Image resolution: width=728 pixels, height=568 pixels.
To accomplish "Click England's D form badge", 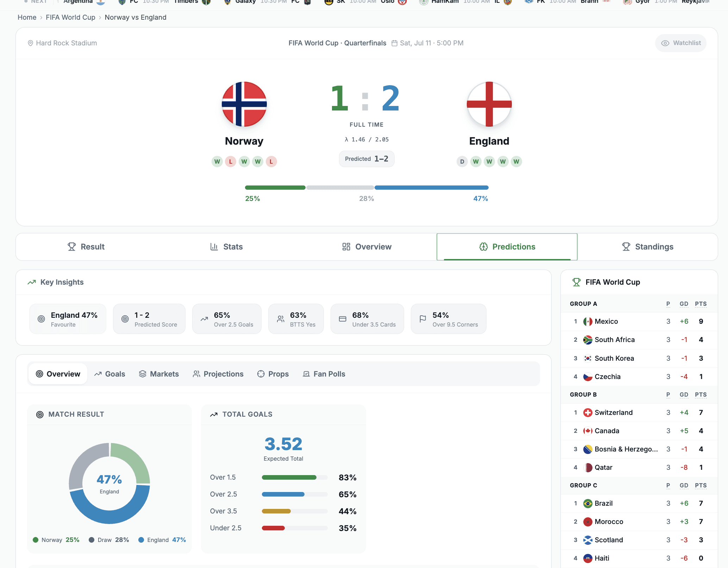I will click(462, 162).
